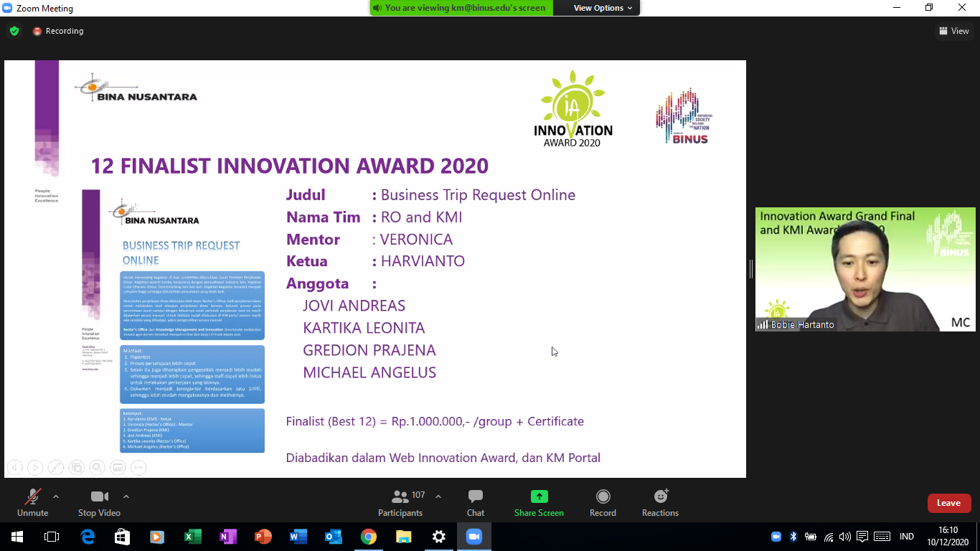This screenshot has width=980, height=551.
Task: Launch Microsoft Edge from taskbar
Action: [87, 537]
